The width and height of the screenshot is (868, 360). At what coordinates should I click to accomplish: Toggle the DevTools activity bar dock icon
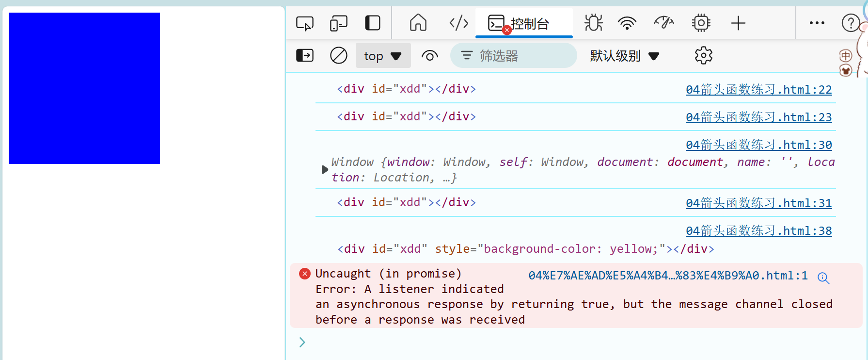[373, 23]
